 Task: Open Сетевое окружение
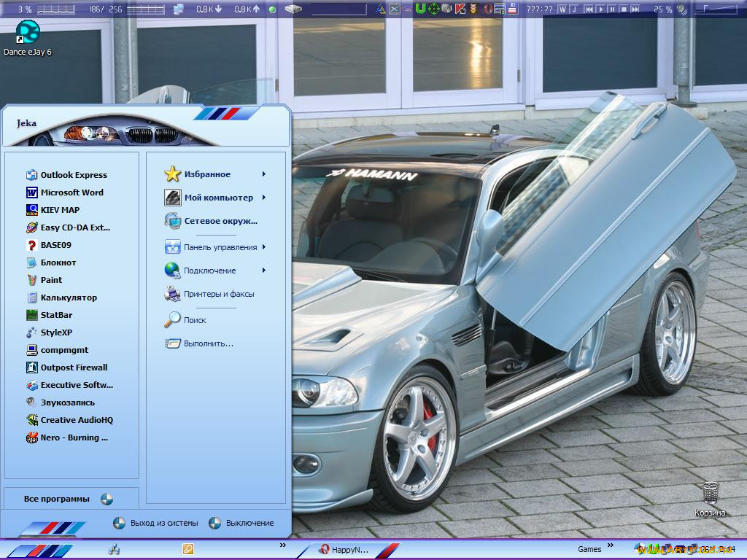[211, 221]
